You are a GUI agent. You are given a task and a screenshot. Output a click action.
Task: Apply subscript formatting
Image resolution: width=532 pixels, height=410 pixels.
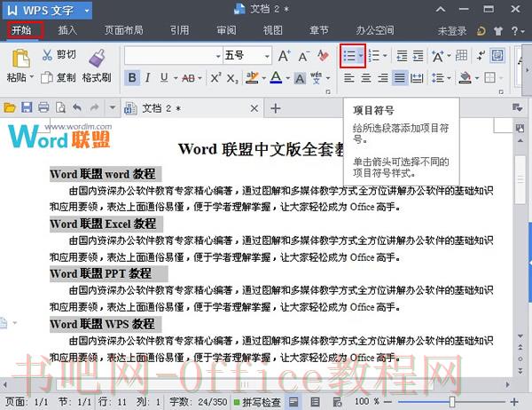232,78
